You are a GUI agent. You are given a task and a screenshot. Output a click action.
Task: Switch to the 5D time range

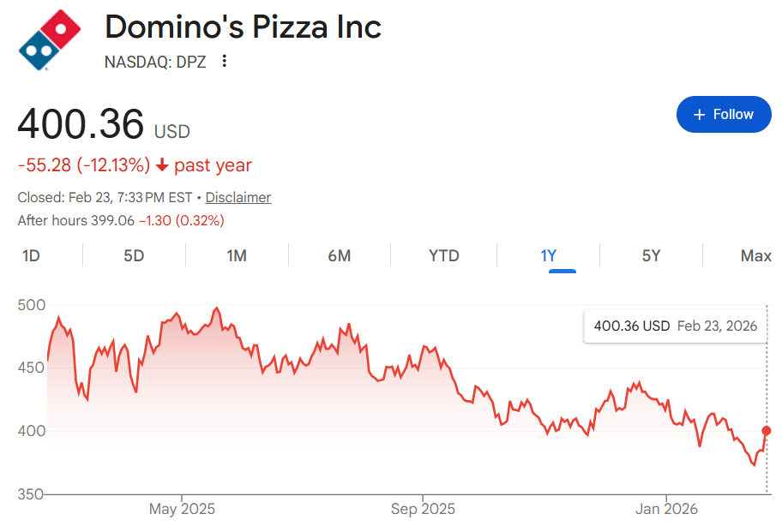[x=134, y=255]
